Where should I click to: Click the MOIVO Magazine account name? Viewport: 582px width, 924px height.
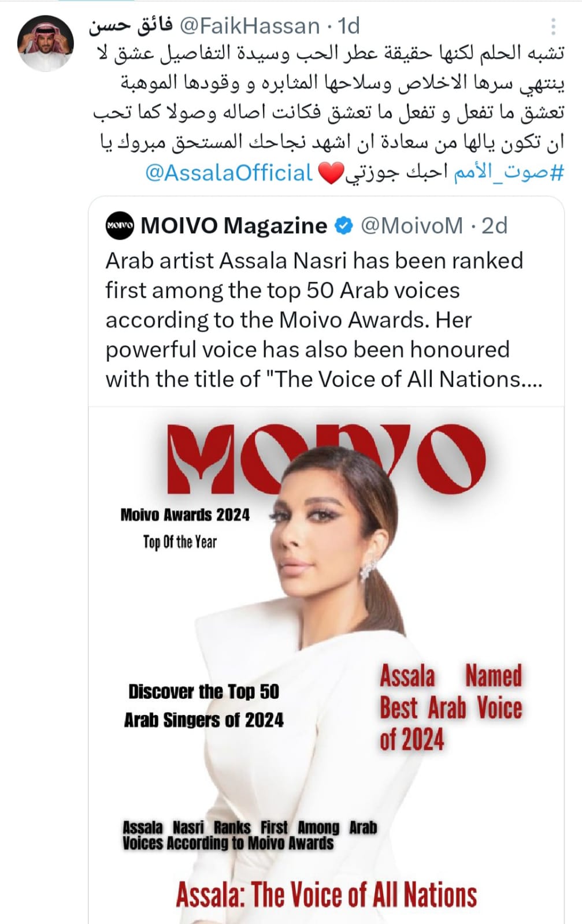pos(233,226)
